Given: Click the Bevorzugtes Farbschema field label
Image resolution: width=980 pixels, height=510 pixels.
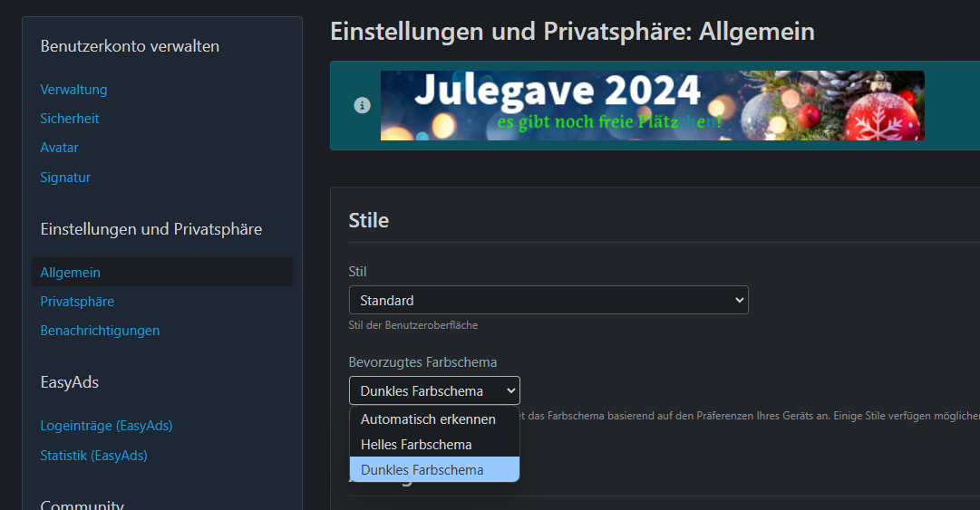Looking at the screenshot, I should coord(422,362).
